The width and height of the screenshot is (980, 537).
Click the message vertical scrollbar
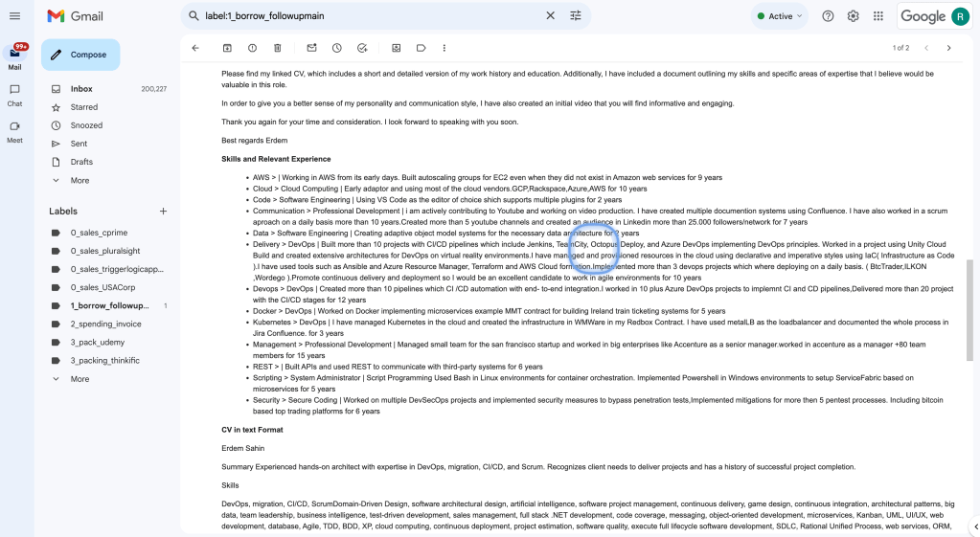point(969,310)
